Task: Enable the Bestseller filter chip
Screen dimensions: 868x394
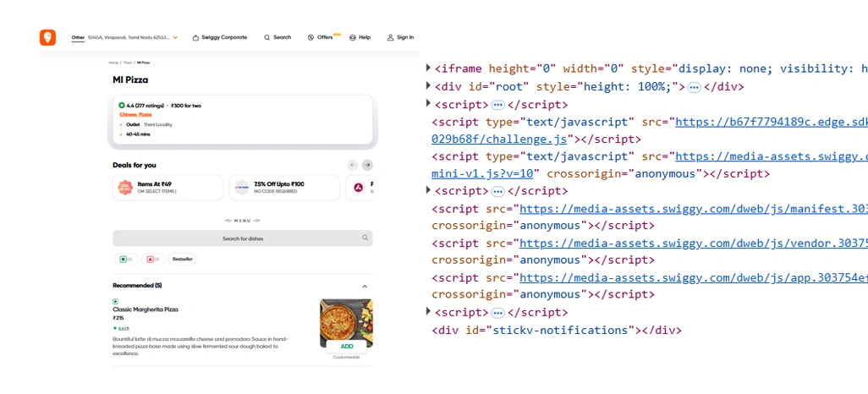Action: pos(182,259)
